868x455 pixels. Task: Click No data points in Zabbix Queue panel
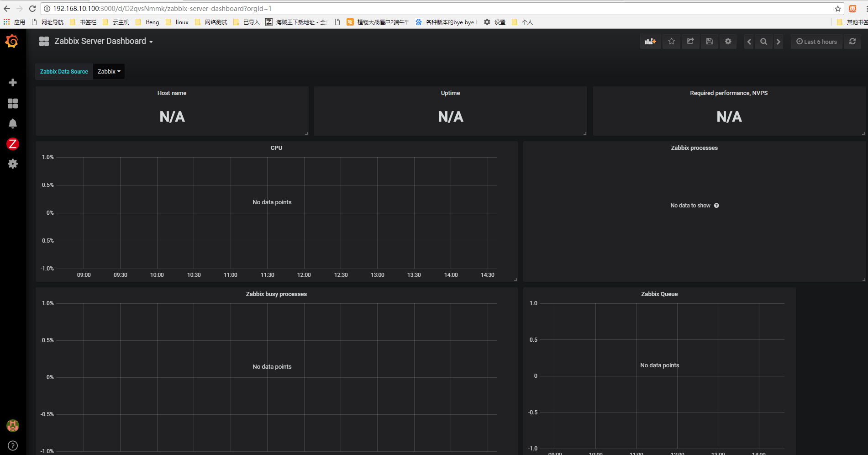[x=659, y=365]
